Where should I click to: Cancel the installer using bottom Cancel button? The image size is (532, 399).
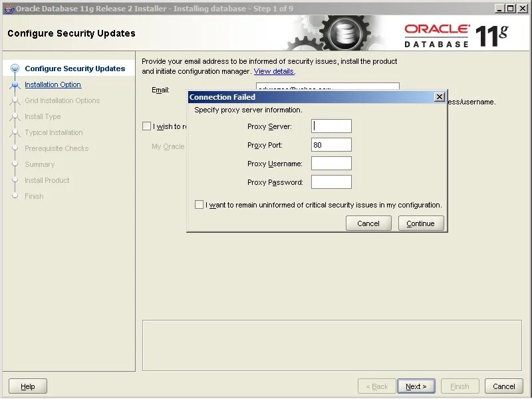[504, 386]
